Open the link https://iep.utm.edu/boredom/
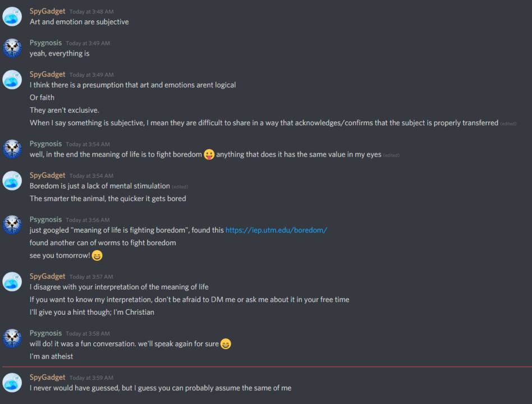Viewport: 532px width, 404px height. click(276, 230)
